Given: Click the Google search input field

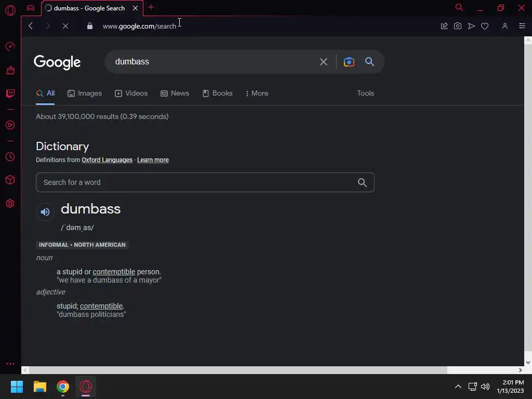Looking at the screenshot, I should [x=214, y=62].
